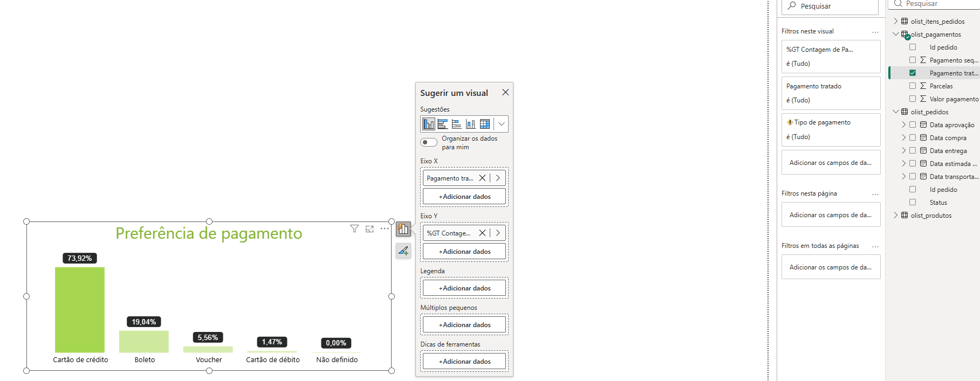Uncheck the Pagamento tratado field checkbox

point(913,73)
